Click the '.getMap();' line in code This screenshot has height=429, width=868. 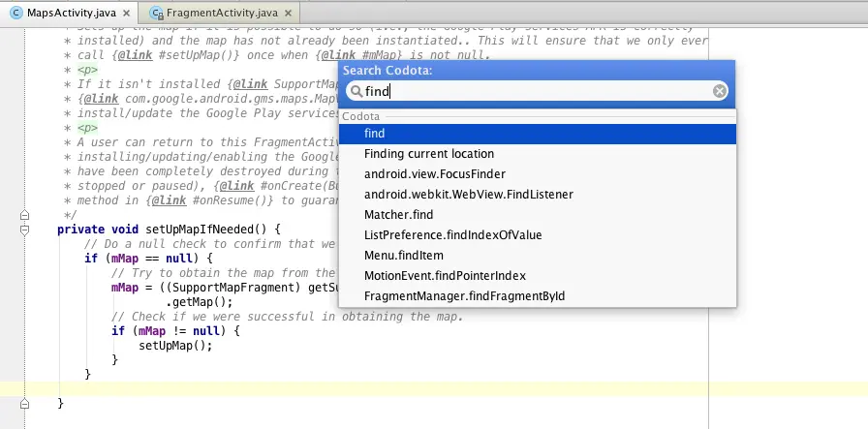200,303
